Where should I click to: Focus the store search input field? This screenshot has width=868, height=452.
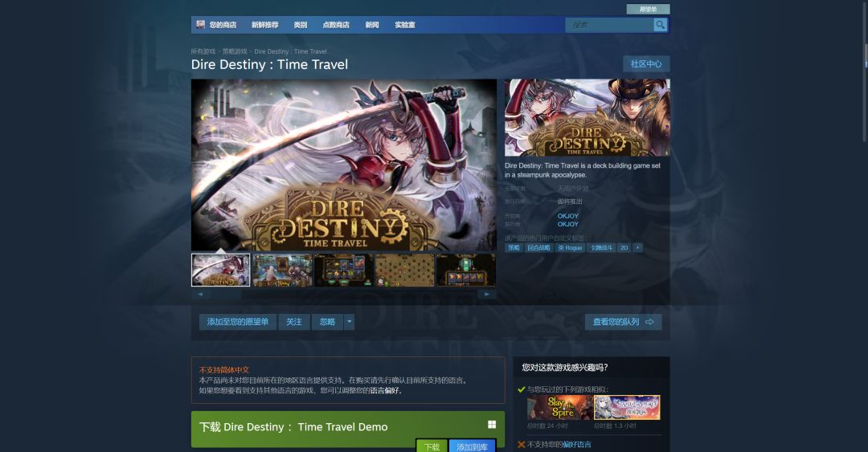(x=609, y=25)
